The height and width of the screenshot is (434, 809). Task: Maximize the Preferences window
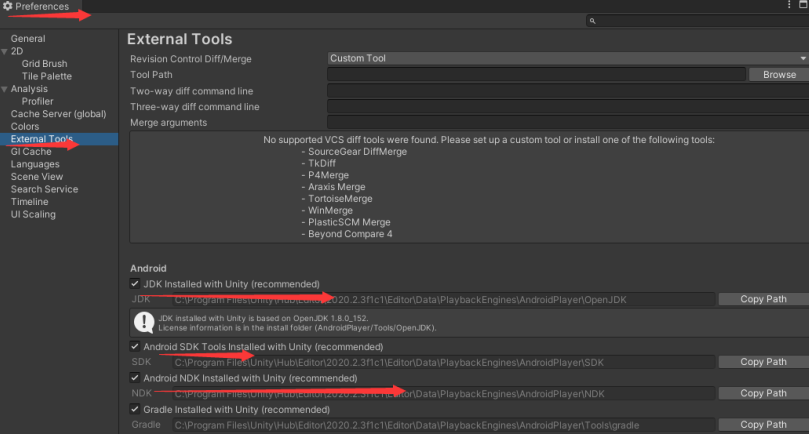802,6
